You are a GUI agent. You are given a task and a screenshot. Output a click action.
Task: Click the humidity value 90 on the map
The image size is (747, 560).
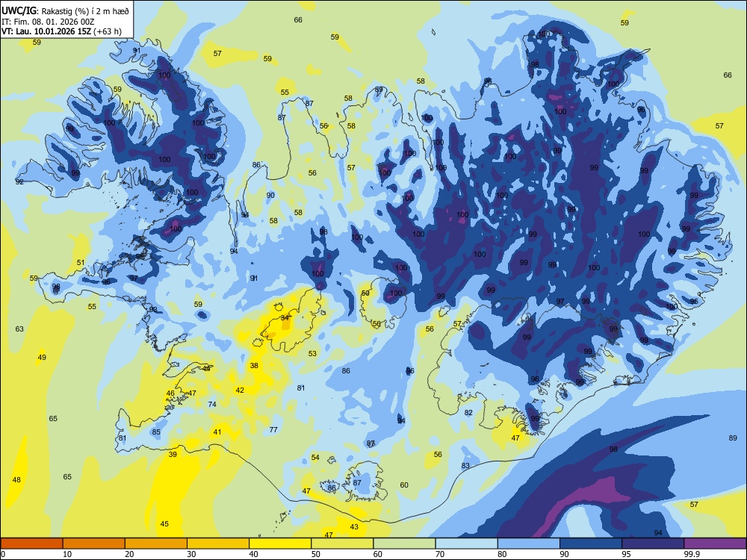[270, 195]
